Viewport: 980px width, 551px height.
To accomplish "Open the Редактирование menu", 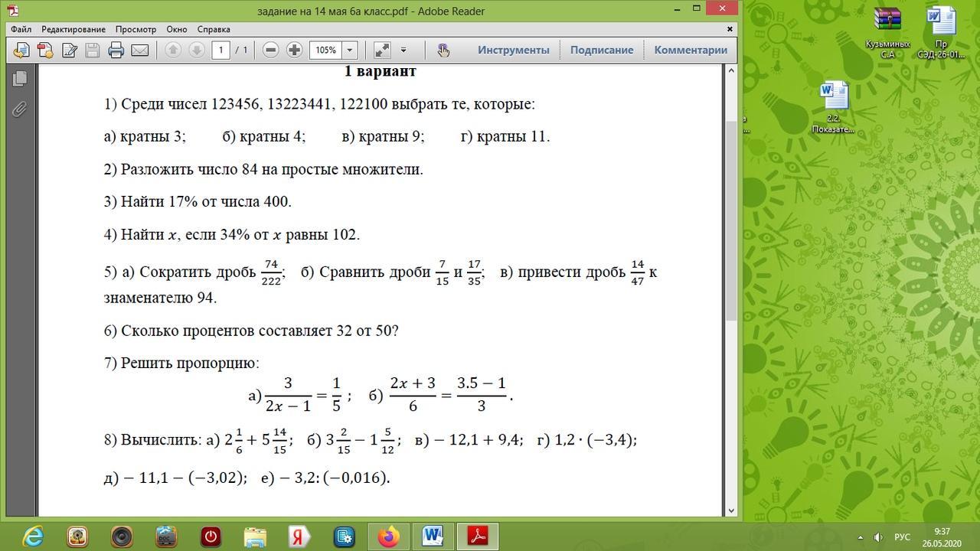I will pos(73,29).
